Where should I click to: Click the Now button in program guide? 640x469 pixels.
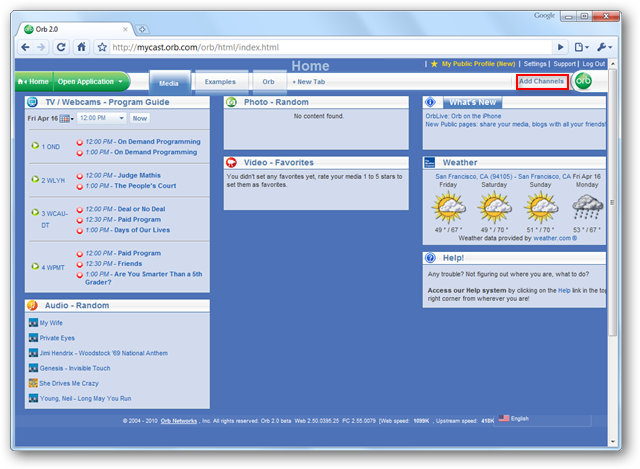click(x=140, y=118)
